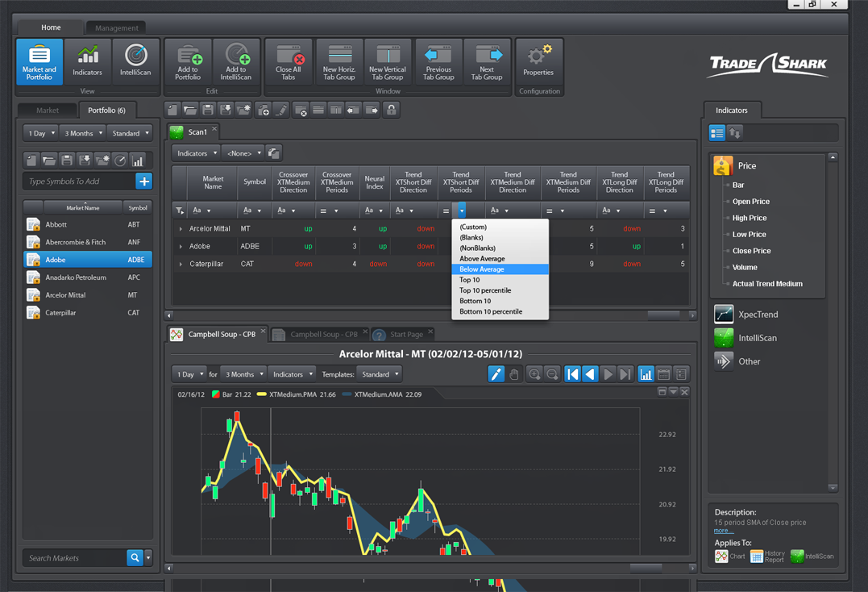This screenshot has width=868, height=592.
Task: Open the Indicators dropdown in the Scan1 tab
Action: (x=197, y=153)
